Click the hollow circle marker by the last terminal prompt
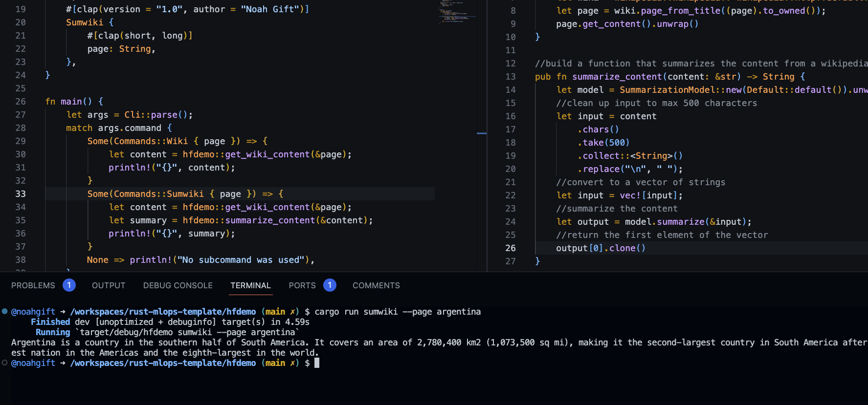Image resolution: width=868 pixels, height=405 pixels. [4, 362]
